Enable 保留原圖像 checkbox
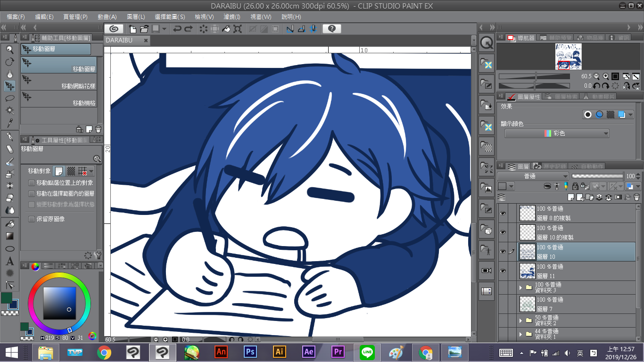644x362 pixels. click(32, 219)
